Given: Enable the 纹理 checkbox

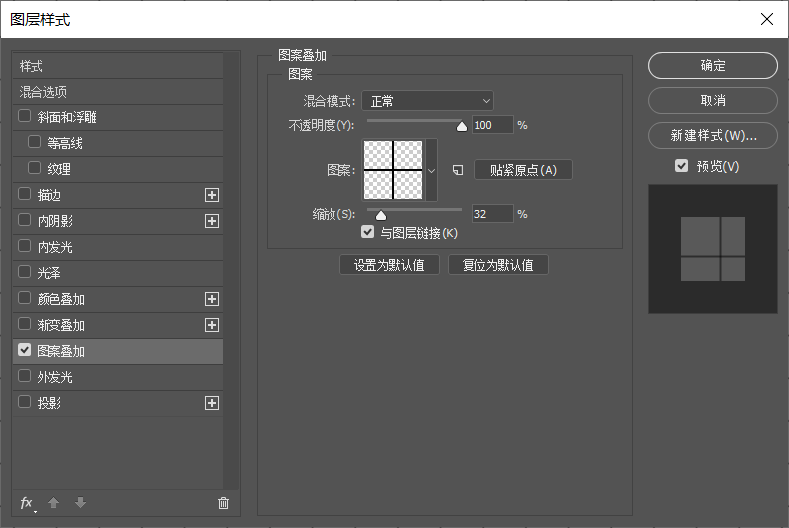Looking at the screenshot, I should point(34,168).
